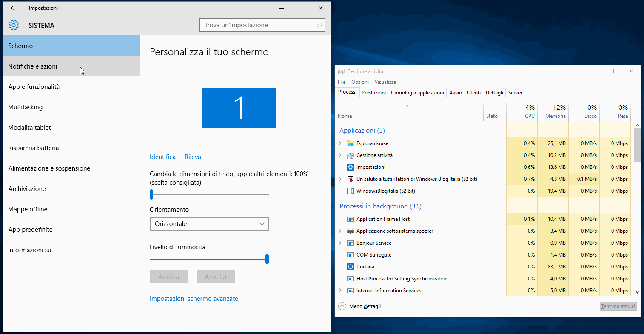Click the Impostazioni gear process icon
This screenshot has width=644, height=334.
click(350, 167)
